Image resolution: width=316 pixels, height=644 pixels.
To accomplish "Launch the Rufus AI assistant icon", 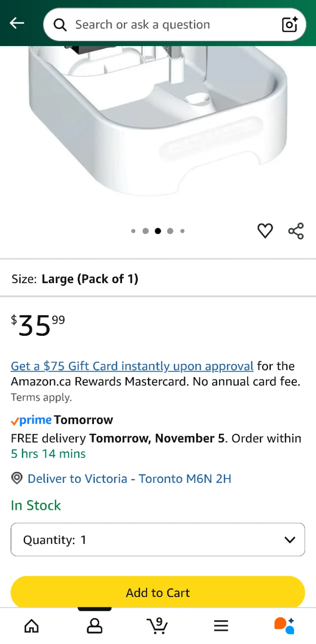I will 284,626.
